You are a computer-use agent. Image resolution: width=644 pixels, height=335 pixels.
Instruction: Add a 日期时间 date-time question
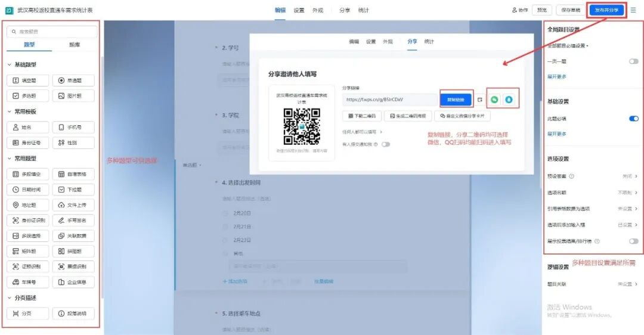27,190
